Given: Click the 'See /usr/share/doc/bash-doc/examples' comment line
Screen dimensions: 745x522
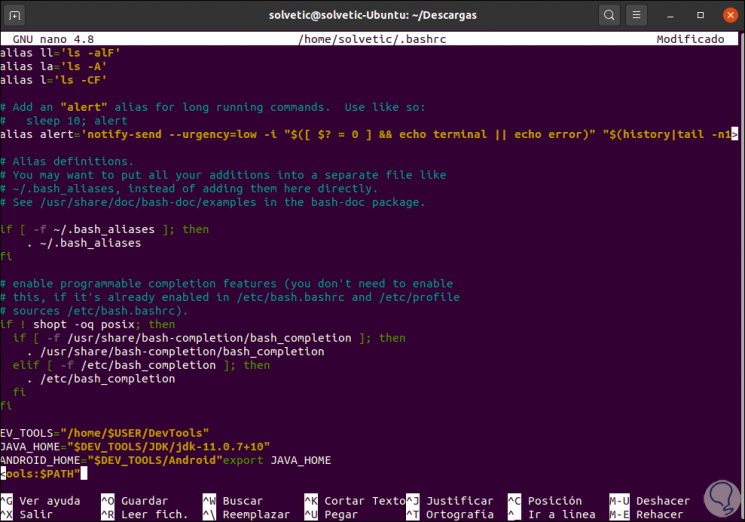Looking at the screenshot, I should click(x=212, y=202).
